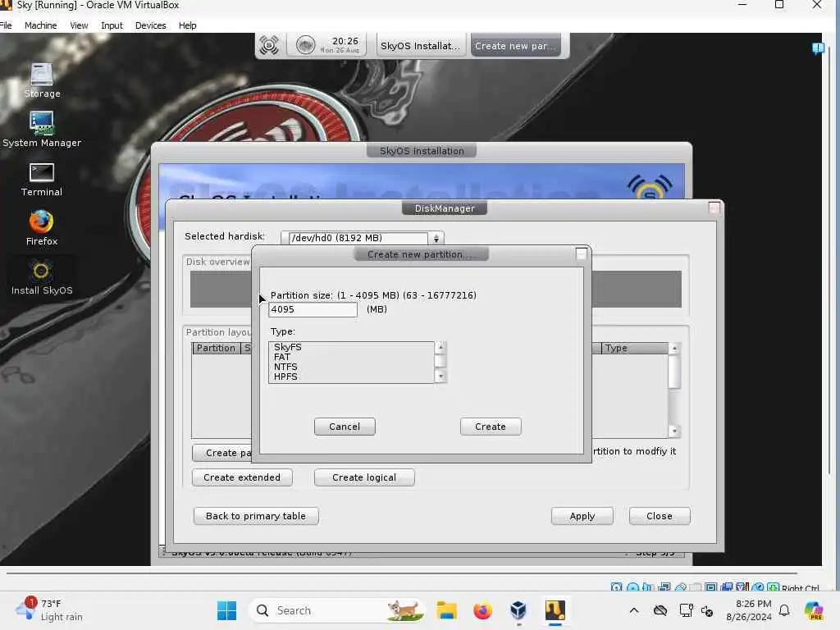Image resolution: width=840 pixels, height=630 pixels.
Task: Open the Copilot icon in the taskbar
Action: coord(814,610)
